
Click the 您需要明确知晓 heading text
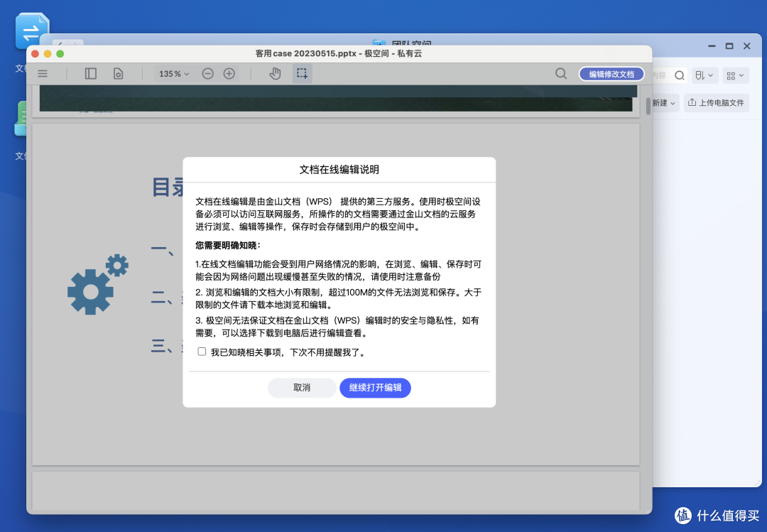point(227,245)
